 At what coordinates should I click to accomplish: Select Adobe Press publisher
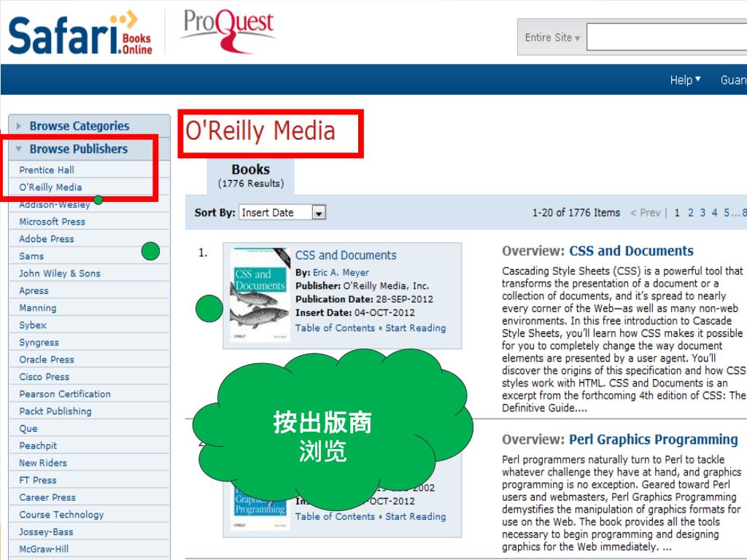(x=46, y=239)
